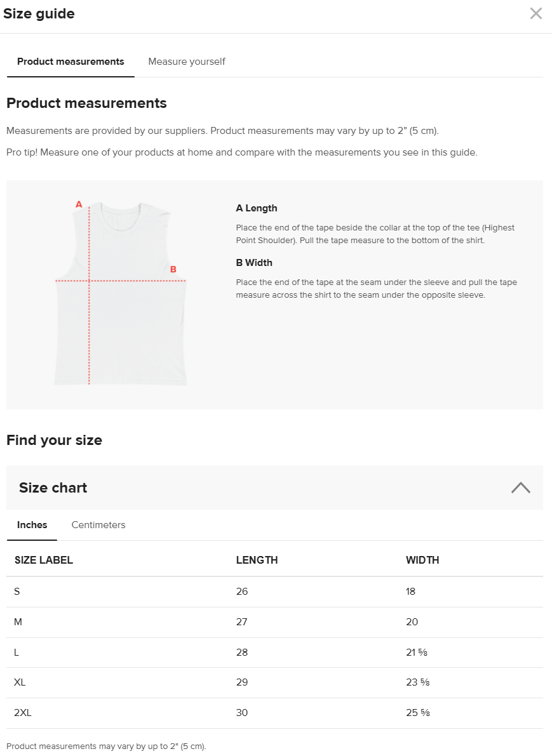Click the LENGTH column header
Screen dimensions: 552x756
pyautogui.click(x=257, y=560)
